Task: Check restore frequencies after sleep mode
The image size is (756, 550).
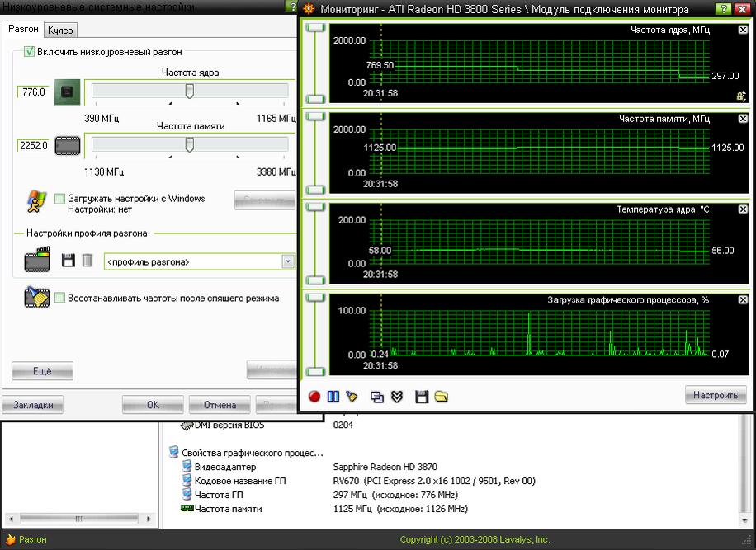Action: (59, 298)
